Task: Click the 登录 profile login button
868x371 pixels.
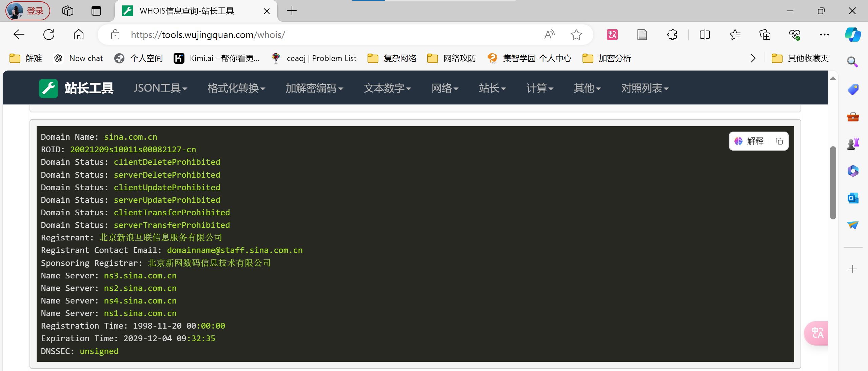Action: pos(28,11)
